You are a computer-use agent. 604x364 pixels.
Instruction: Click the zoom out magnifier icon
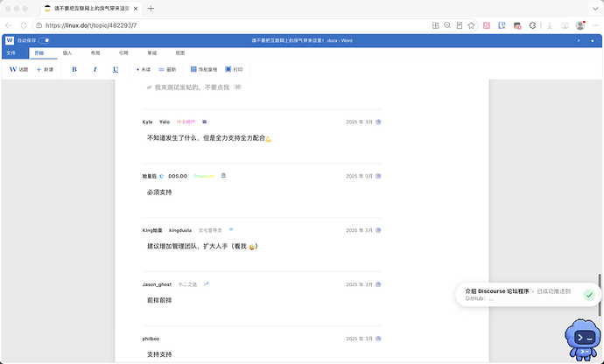point(447,25)
